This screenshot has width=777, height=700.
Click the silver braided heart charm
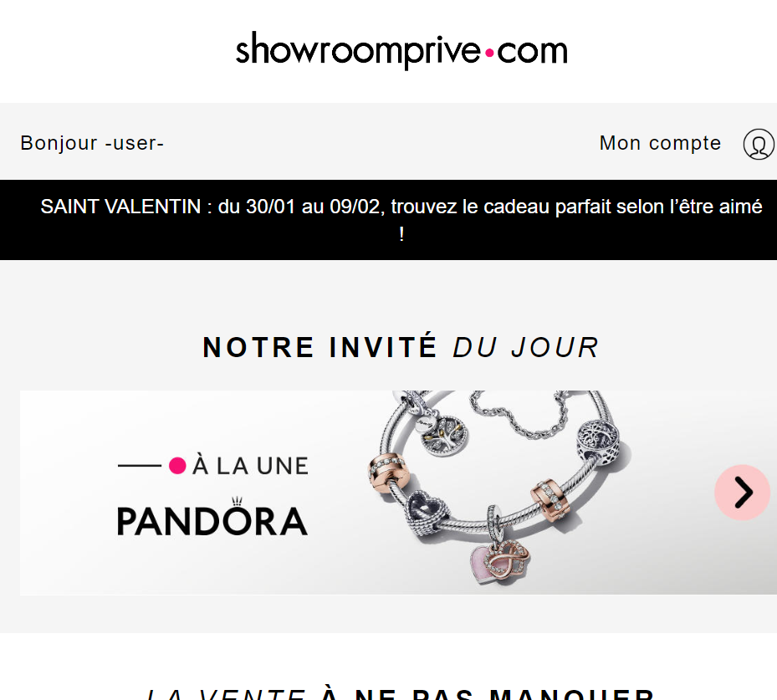427,512
